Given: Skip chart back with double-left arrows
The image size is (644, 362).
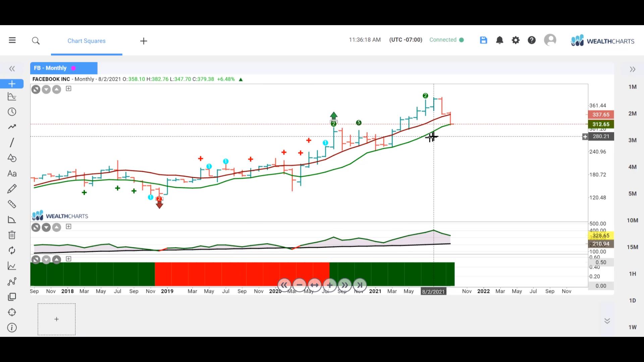Looking at the screenshot, I should 284,285.
